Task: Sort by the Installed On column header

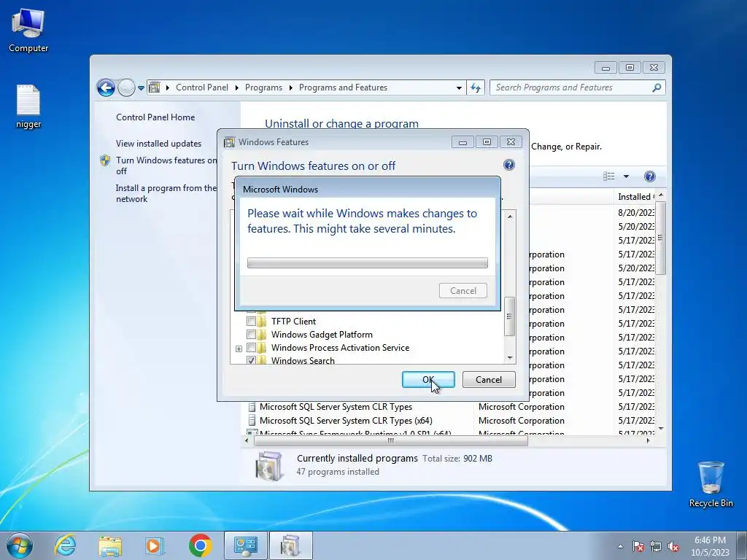Action: (635, 197)
